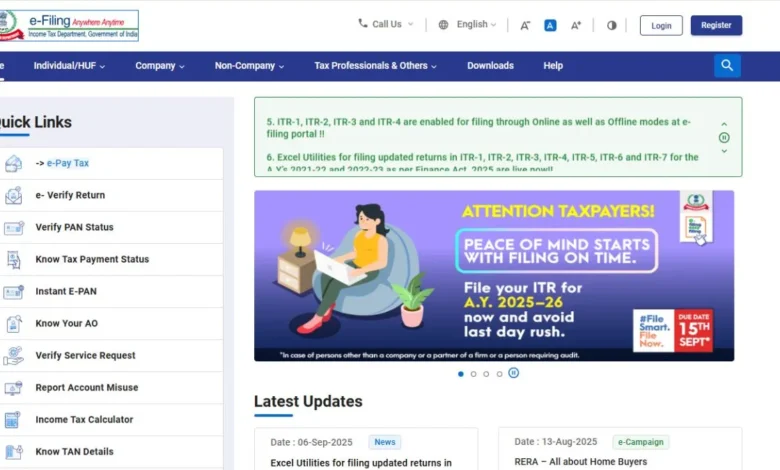This screenshot has width=780, height=470.
Task: Click the e-Pay Tax quick link icon
Action: point(13,163)
